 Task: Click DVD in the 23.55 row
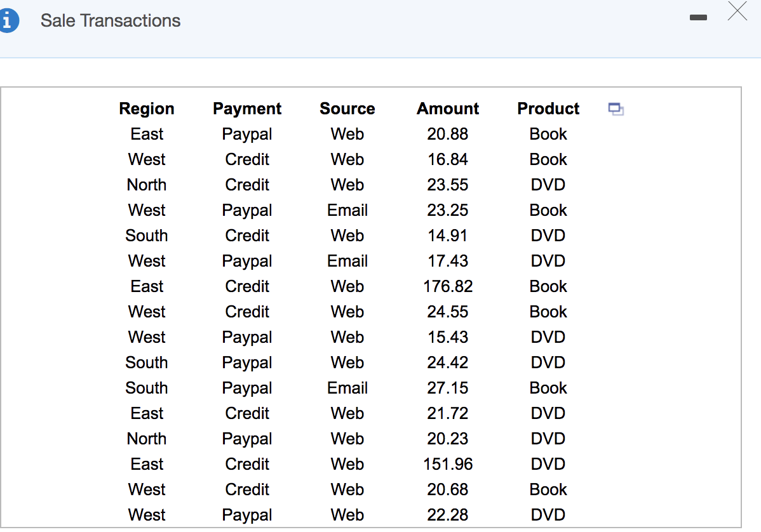(x=548, y=185)
